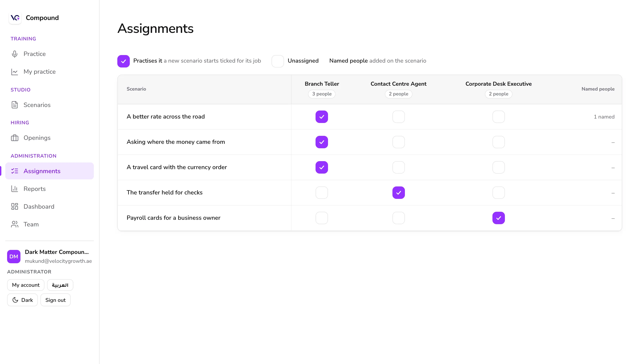Click the 'Named people' column header

coord(598,89)
